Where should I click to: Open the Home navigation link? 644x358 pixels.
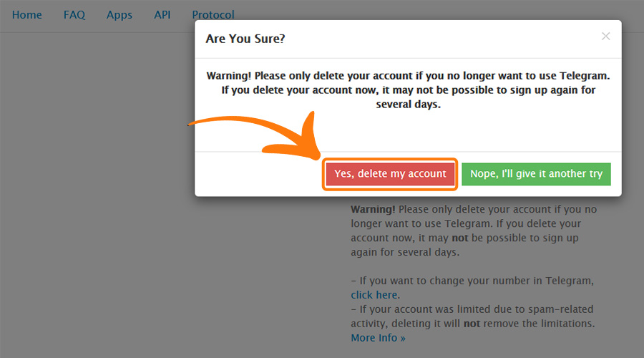pos(27,15)
